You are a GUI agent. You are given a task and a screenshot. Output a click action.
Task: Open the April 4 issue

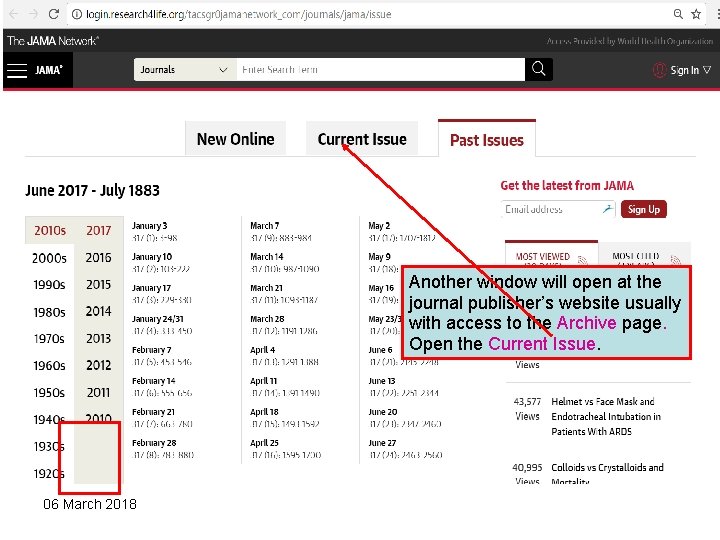click(x=263, y=350)
